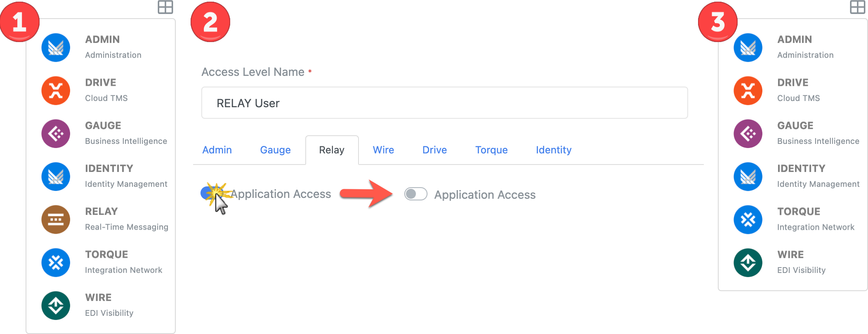The height and width of the screenshot is (334, 868).
Task: Open the purple GAUGE icon in left panel
Action: pyautogui.click(x=56, y=134)
